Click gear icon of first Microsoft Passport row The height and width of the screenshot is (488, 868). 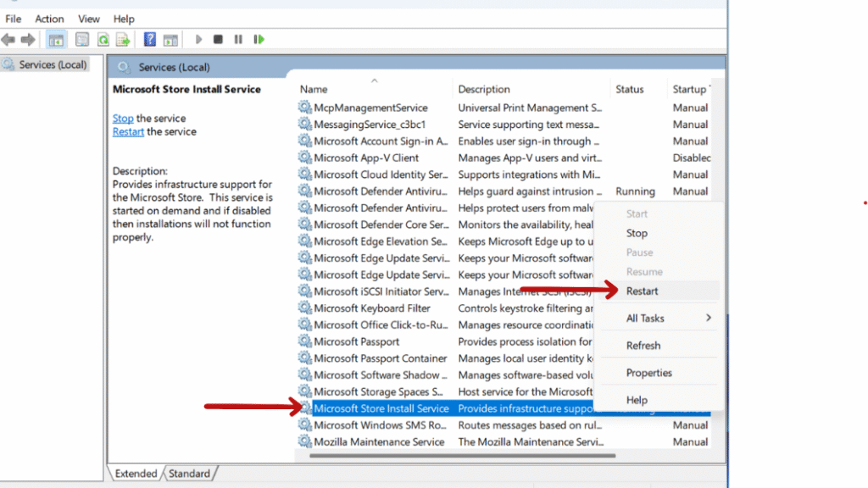pyautogui.click(x=304, y=341)
